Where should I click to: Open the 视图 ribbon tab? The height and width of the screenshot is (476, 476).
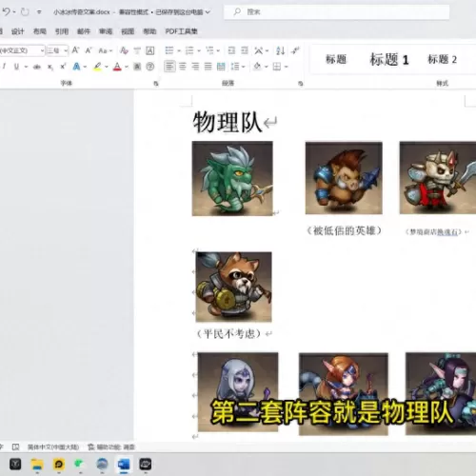(128, 31)
